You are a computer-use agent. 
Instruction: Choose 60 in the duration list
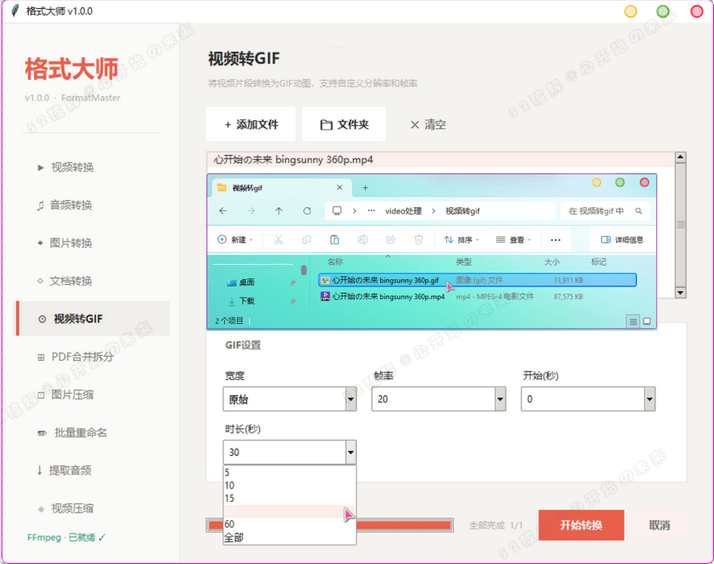(x=289, y=524)
